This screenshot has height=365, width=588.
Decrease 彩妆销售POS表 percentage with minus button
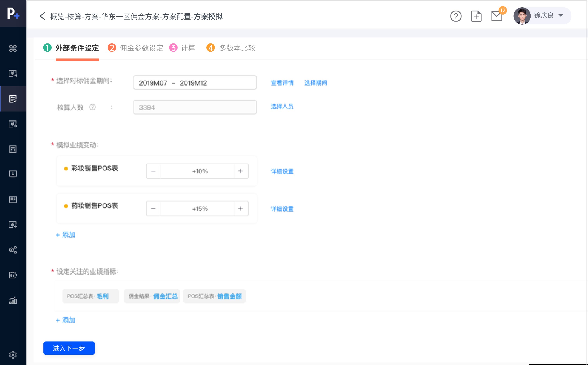point(153,171)
